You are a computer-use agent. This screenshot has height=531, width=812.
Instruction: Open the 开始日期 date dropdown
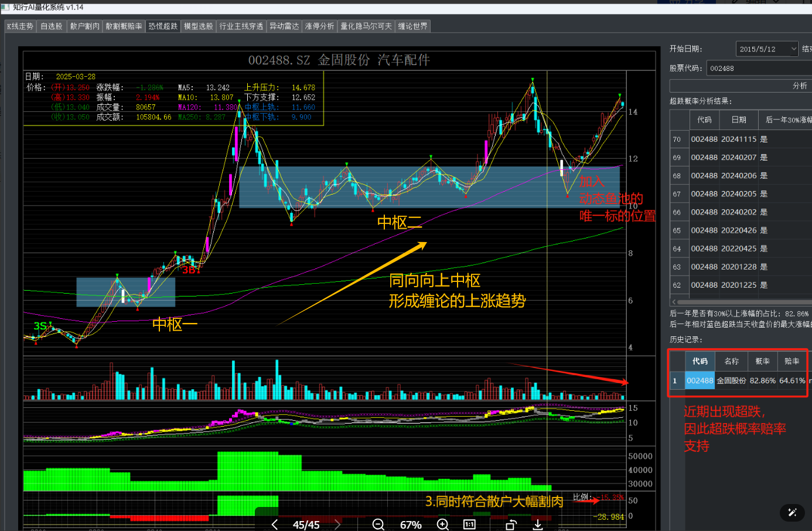coord(767,49)
